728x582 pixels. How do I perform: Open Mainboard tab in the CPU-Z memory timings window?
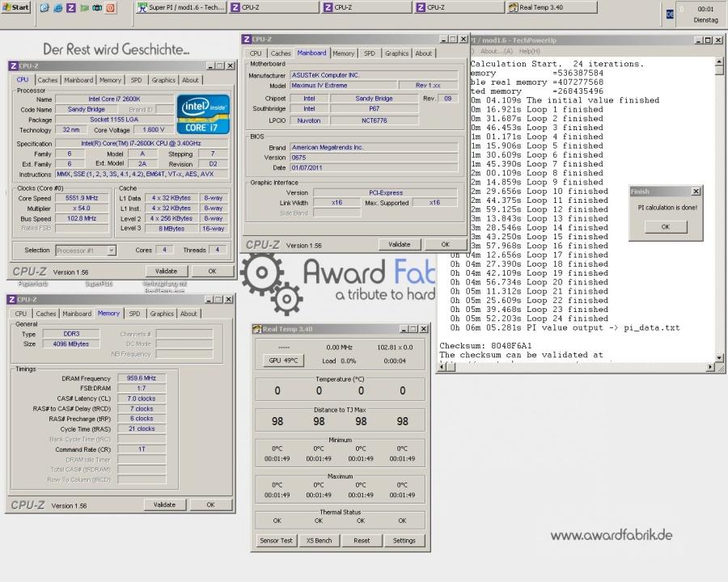(x=77, y=314)
